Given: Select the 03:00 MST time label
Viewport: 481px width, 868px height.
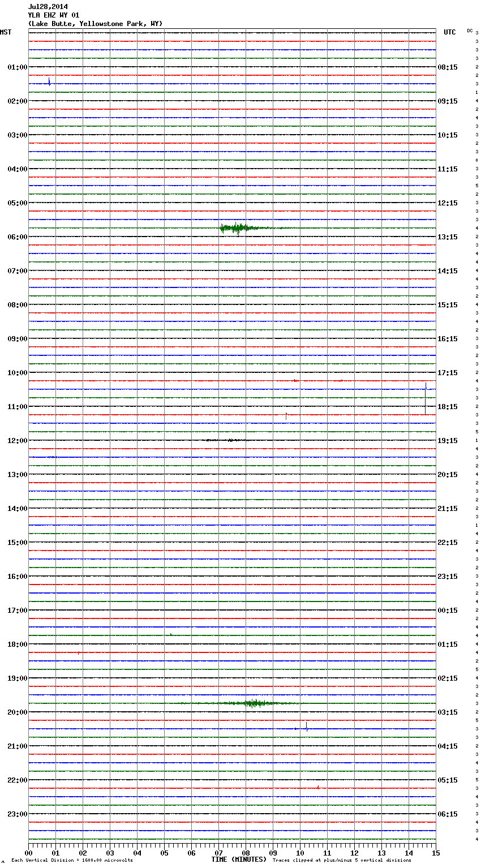Looking at the screenshot, I should 18,135.
